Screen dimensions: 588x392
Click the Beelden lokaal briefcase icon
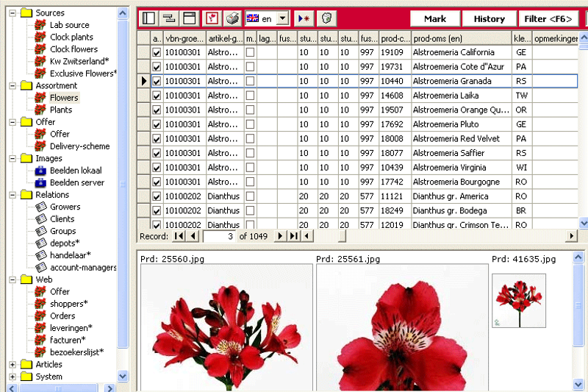pos(40,171)
